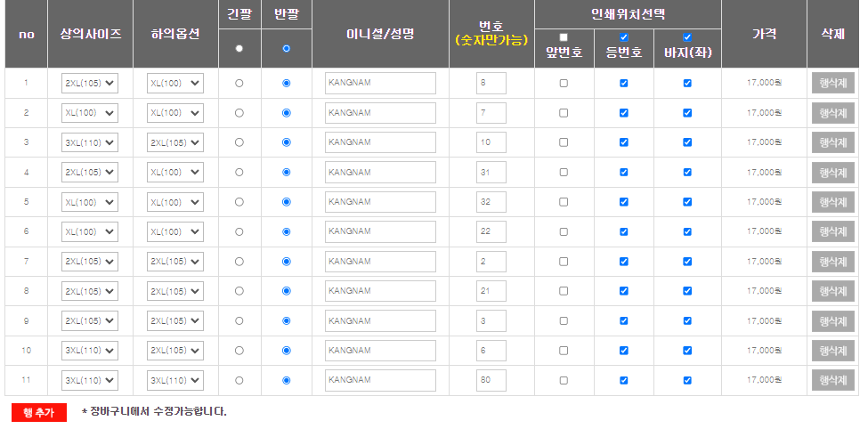The image size is (868, 437).
Task: Uncheck 등번호 for row 8
Action: 624,291
